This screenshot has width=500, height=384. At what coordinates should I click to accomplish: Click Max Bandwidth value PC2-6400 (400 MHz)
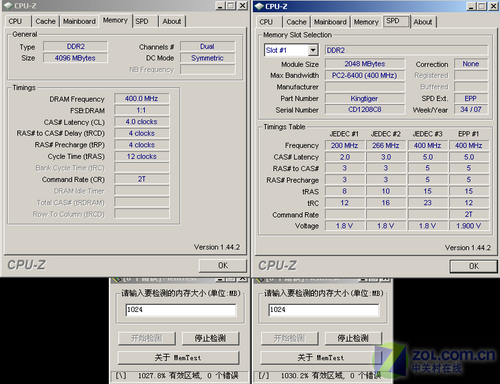click(365, 75)
